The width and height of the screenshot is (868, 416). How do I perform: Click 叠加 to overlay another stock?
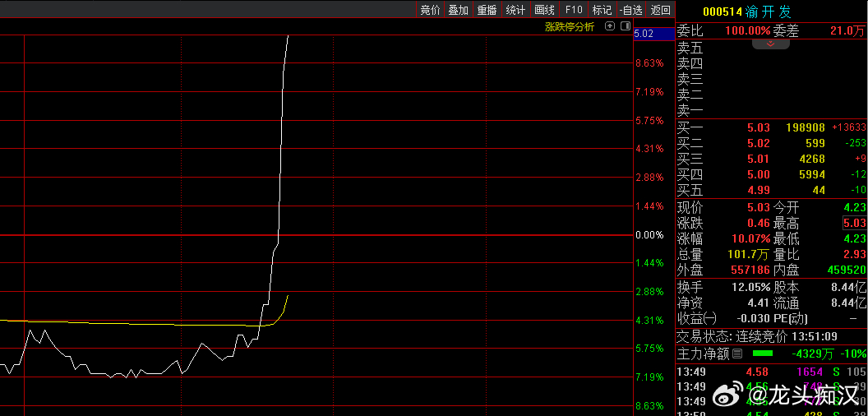[458, 10]
